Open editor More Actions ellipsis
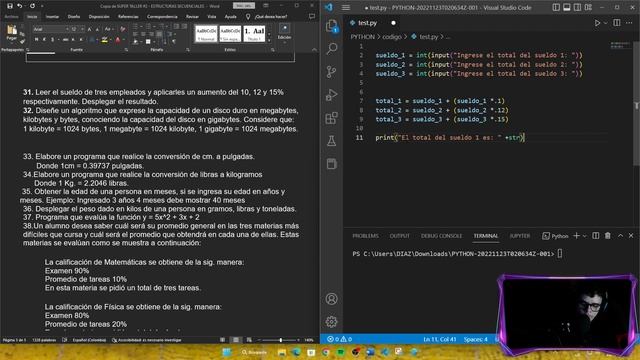640x360 pixels. coord(629,23)
